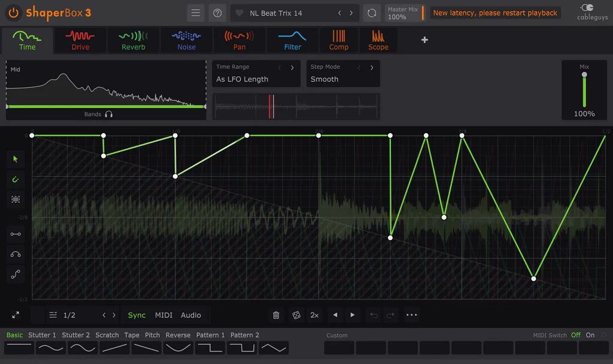Image resolution: width=613 pixels, height=364 pixels.
Task: Randomize the waveform with dice icon
Action: 296,315
